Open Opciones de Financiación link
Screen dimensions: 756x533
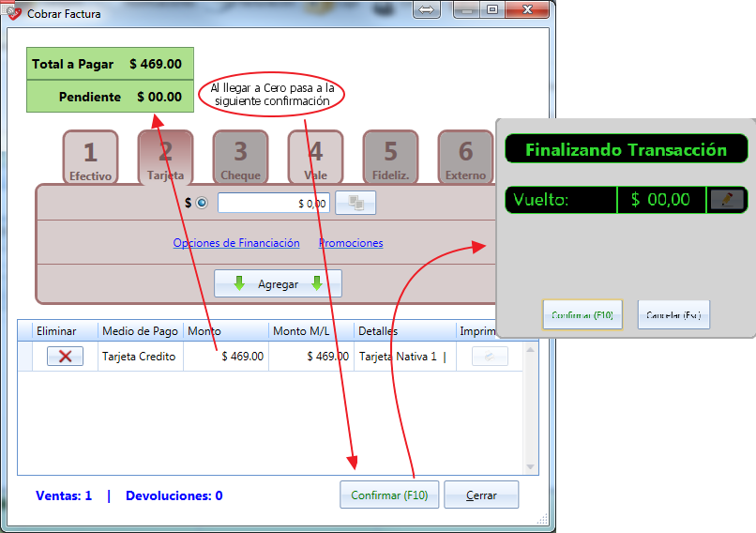236,243
